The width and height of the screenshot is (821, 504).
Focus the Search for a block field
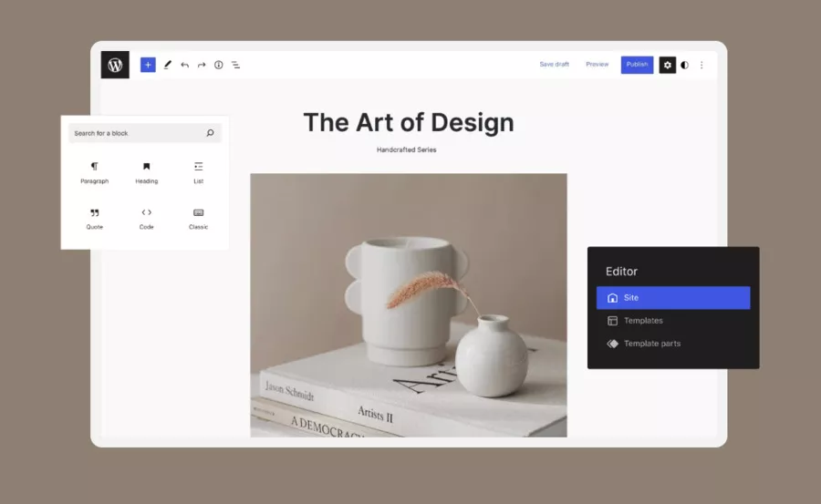coord(144,133)
